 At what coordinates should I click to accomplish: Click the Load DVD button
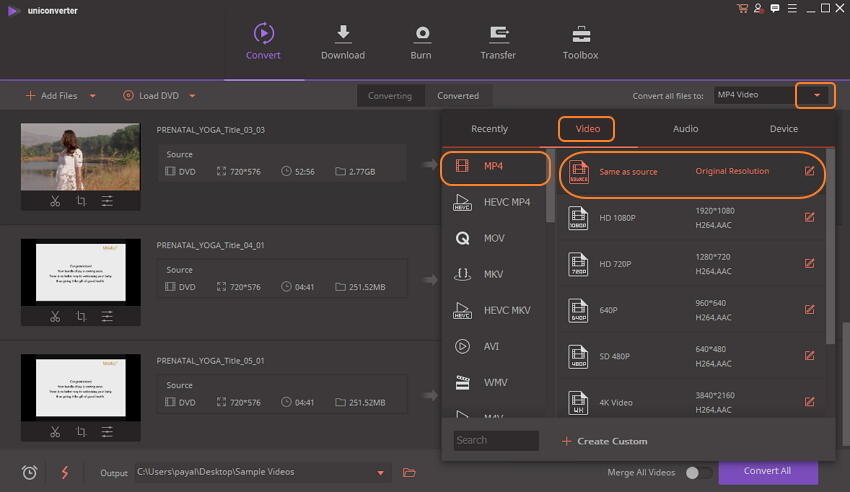pos(151,96)
